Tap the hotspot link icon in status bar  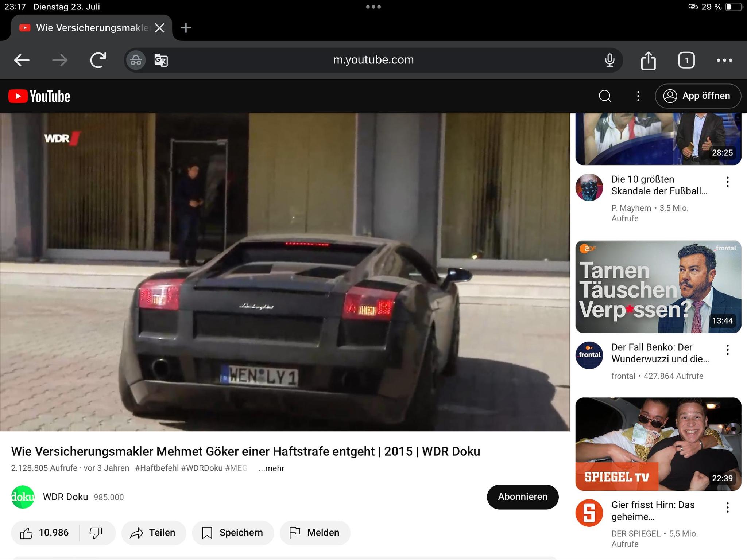point(693,7)
